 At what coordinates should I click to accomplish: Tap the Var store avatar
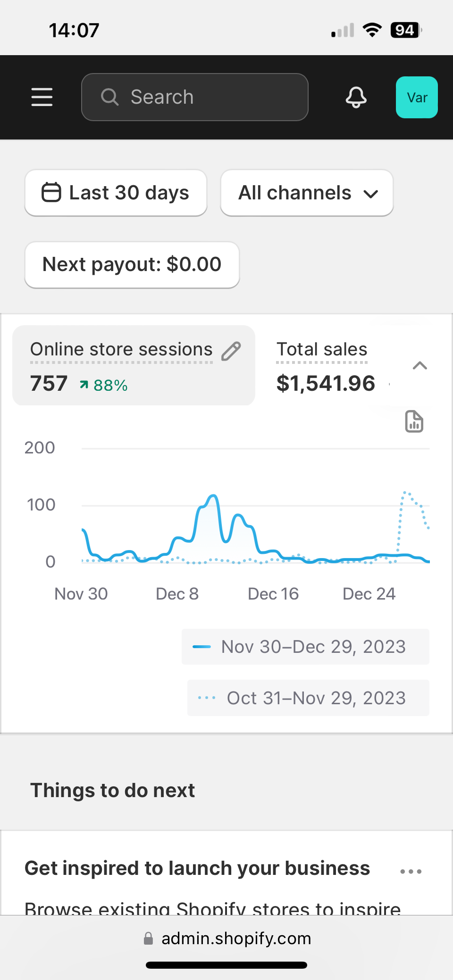tap(417, 97)
